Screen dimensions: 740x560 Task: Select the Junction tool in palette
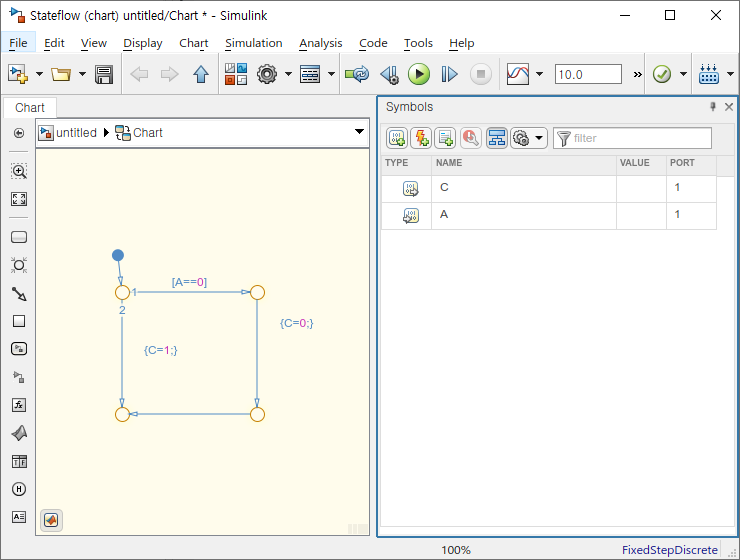point(19,265)
